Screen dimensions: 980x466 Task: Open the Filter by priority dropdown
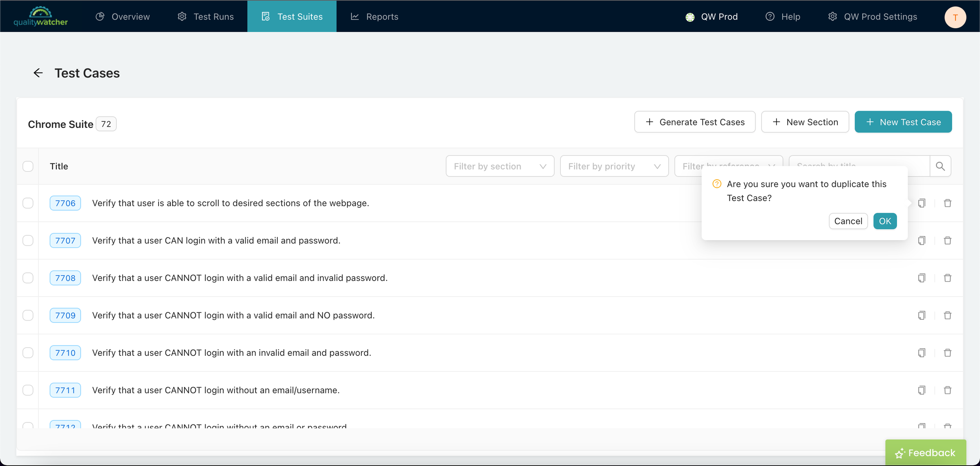(614, 166)
